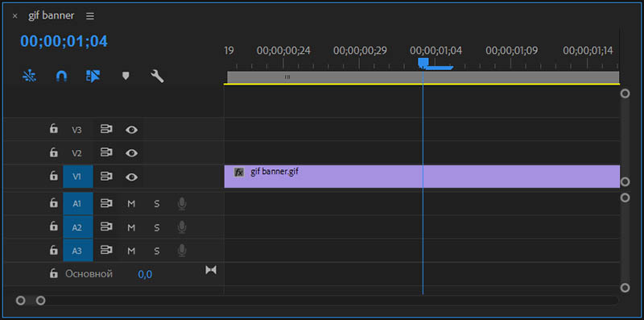Viewport: 644px width, 320px height.
Task: Click right handle of horizontal zoom scrollbar
Action: coord(40,301)
